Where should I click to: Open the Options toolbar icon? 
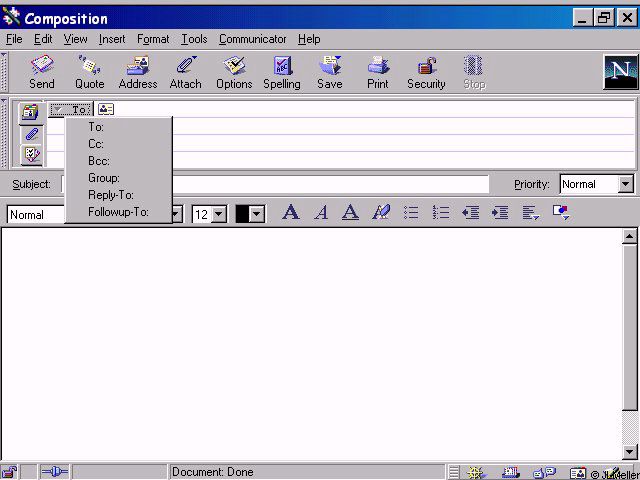coord(234,72)
